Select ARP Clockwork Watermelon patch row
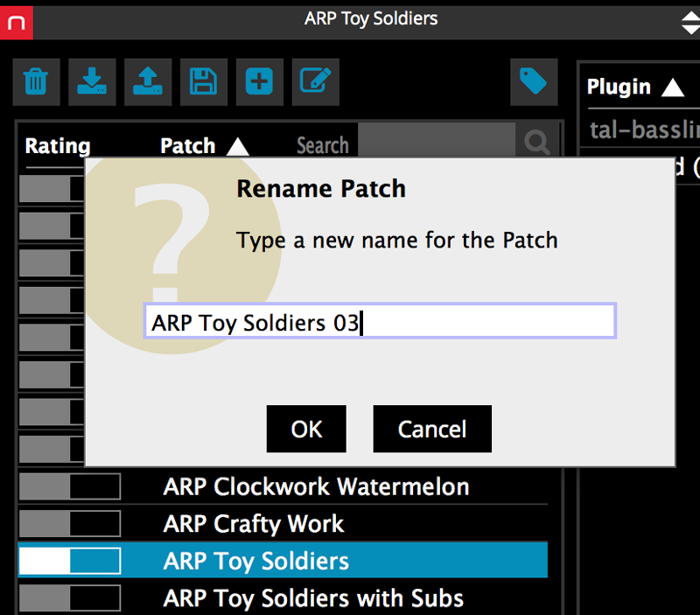This screenshot has height=615, width=700. click(x=283, y=486)
